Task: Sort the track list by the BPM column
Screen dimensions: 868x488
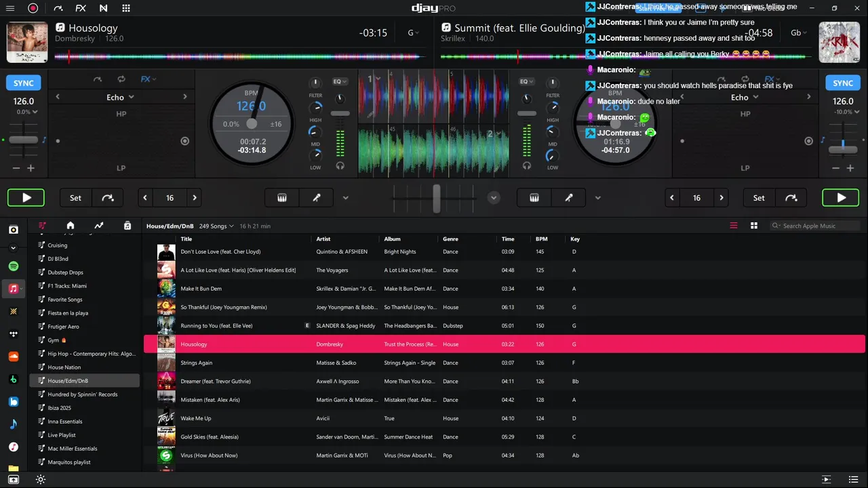Action: click(541, 239)
